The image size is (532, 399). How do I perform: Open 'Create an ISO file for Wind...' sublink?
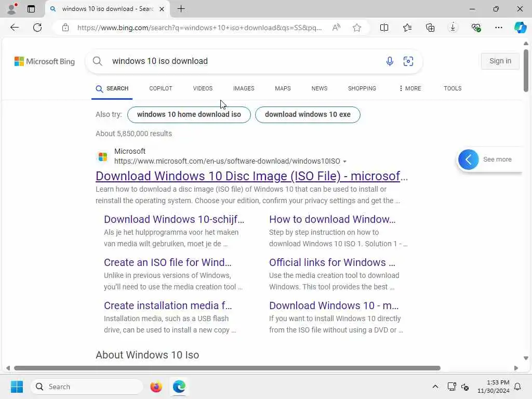[x=168, y=262]
